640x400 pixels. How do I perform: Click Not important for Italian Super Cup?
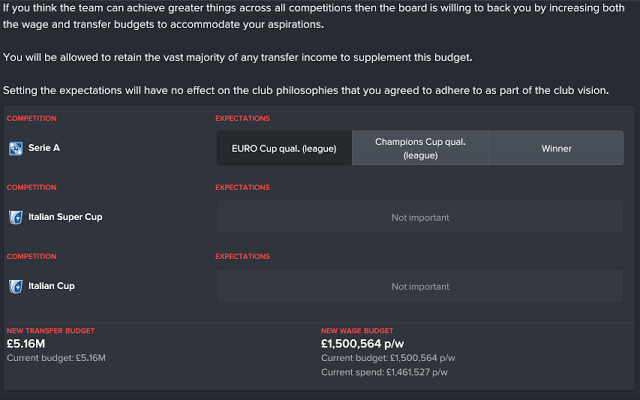[x=420, y=217]
